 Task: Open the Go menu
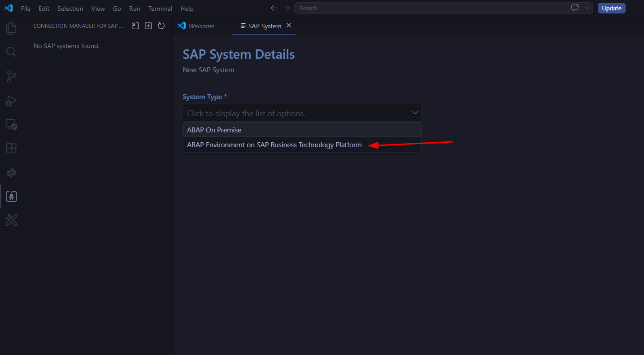pos(117,9)
